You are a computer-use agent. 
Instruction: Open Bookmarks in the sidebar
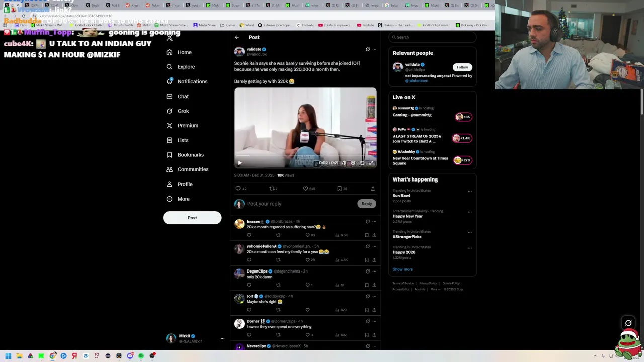(185, 155)
